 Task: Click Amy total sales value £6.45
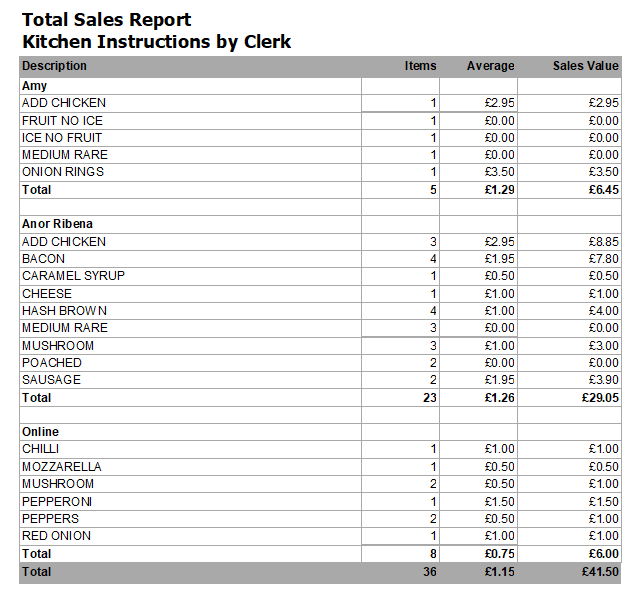[604, 190]
